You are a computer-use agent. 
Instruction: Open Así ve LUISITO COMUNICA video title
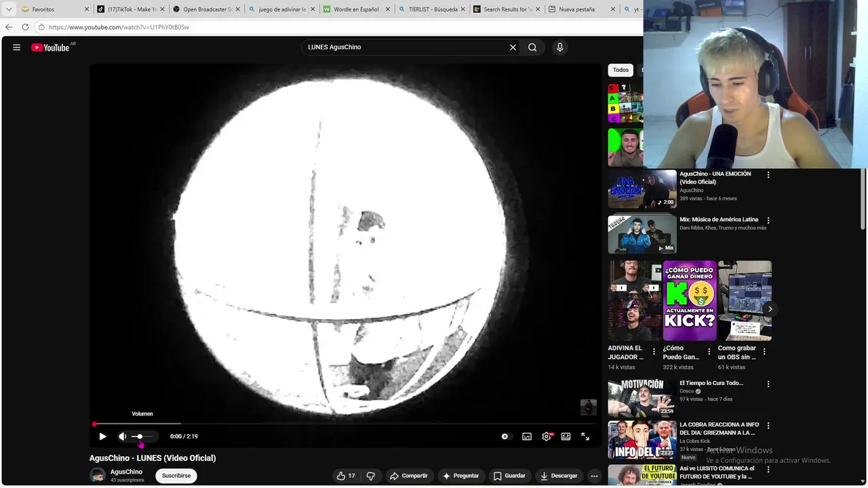(x=717, y=472)
